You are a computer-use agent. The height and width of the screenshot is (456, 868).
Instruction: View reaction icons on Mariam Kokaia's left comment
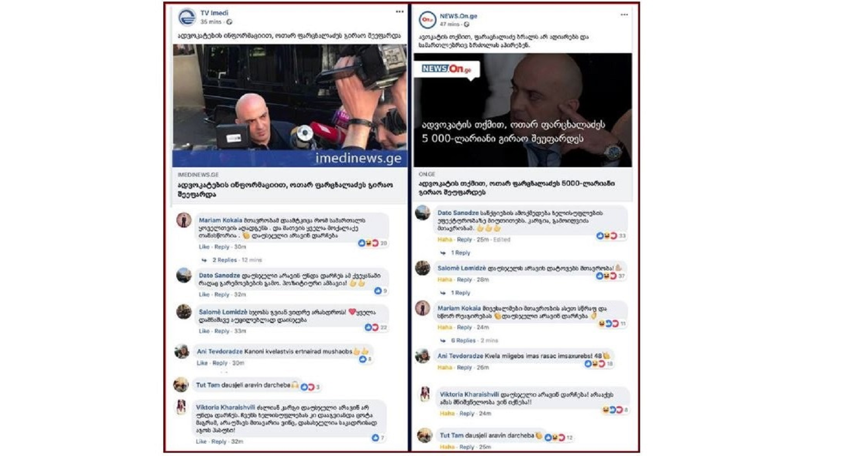(373, 243)
